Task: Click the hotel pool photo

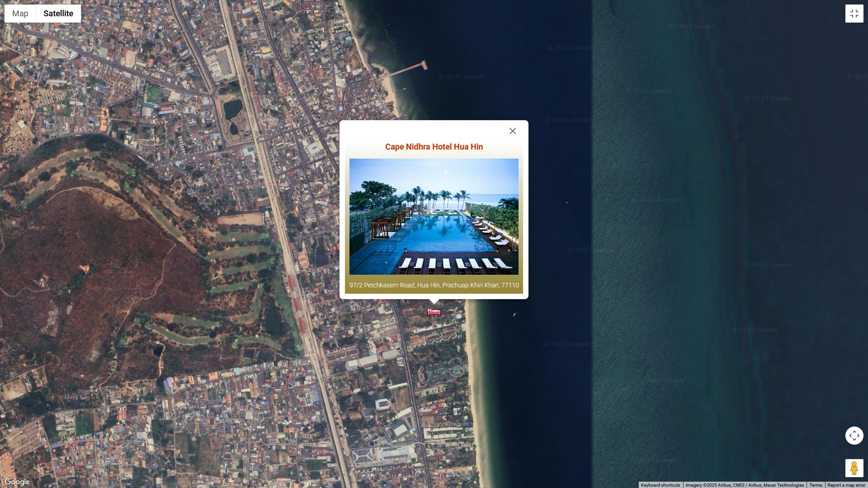Action: coord(434,216)
